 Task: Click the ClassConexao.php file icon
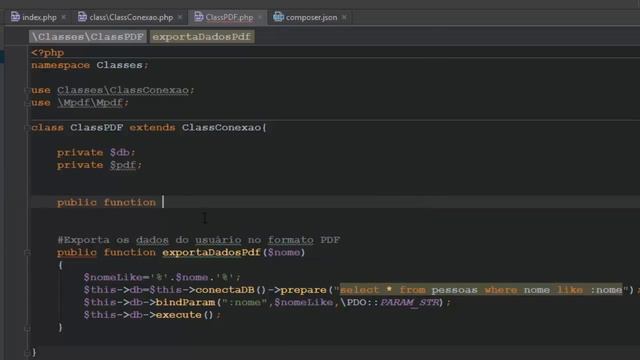[82, 17]
